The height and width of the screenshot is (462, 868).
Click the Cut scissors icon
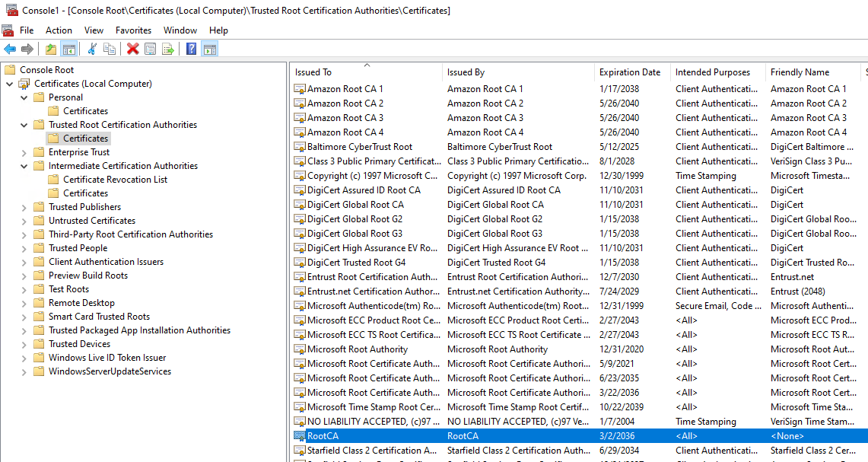point(92,49)
